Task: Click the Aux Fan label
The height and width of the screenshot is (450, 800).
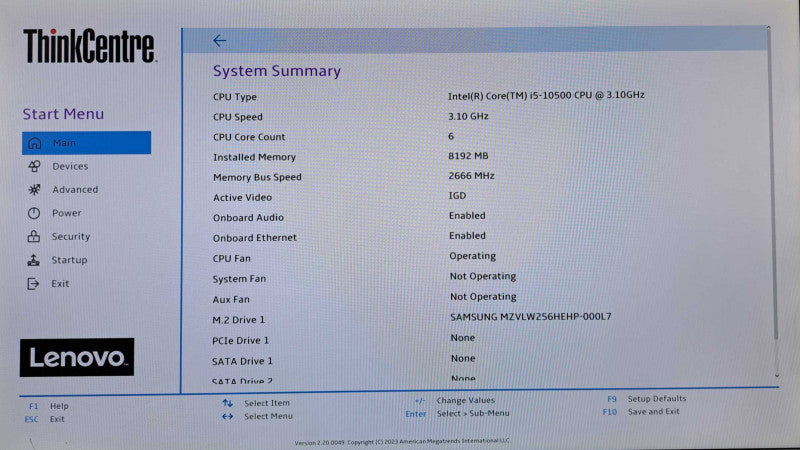Action: coord(231,299)
